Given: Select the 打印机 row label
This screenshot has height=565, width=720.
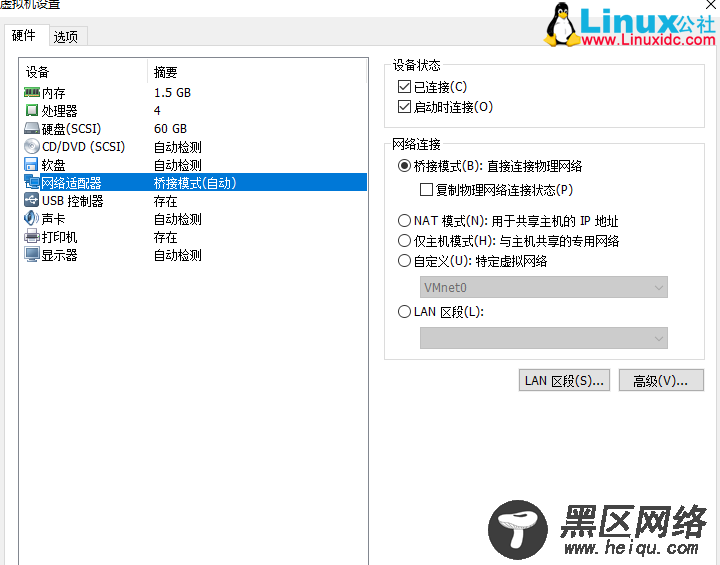Looking at the screenshot, I should pos(60,237).
